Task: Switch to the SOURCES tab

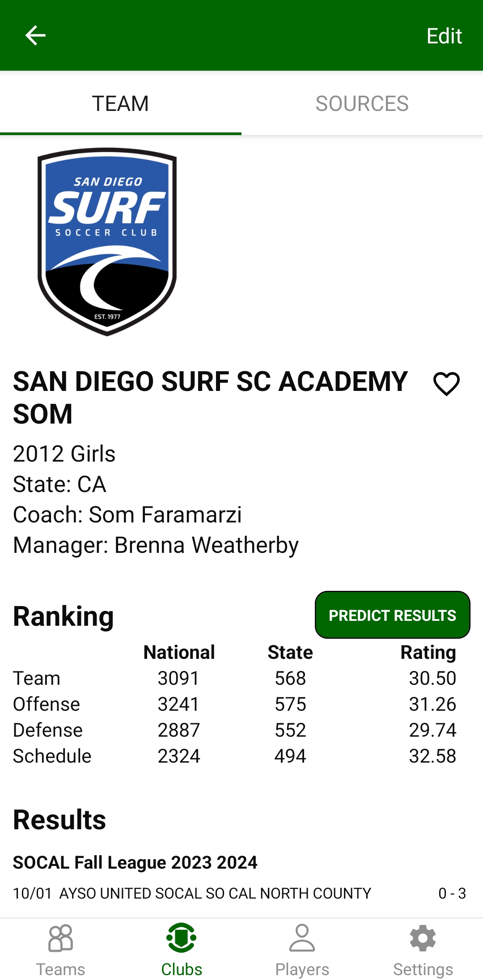Action: tap(362, 104)
